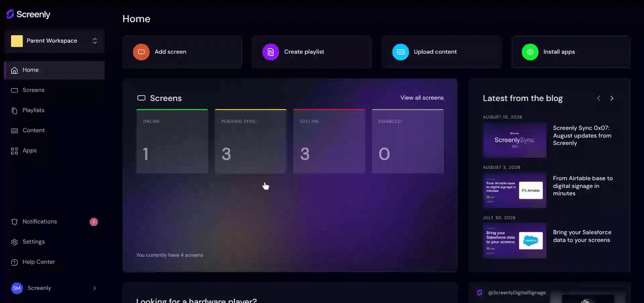Click the SM user avatar

pos(17,288)
